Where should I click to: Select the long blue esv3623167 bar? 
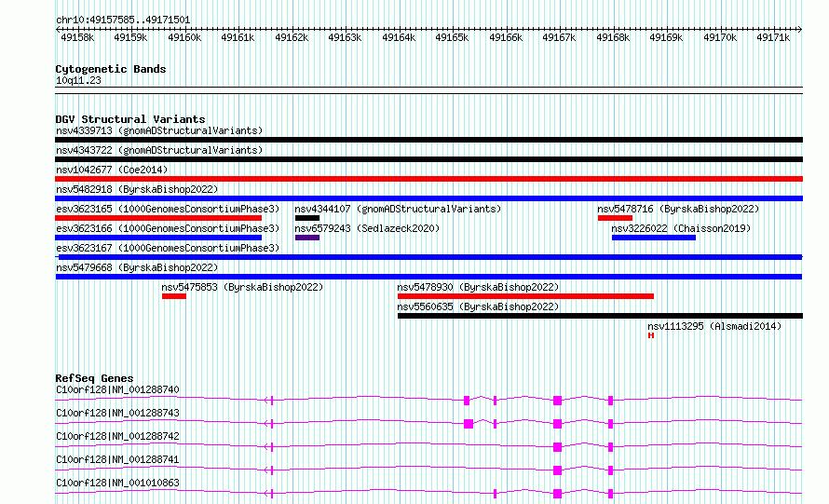coord(430,257)
